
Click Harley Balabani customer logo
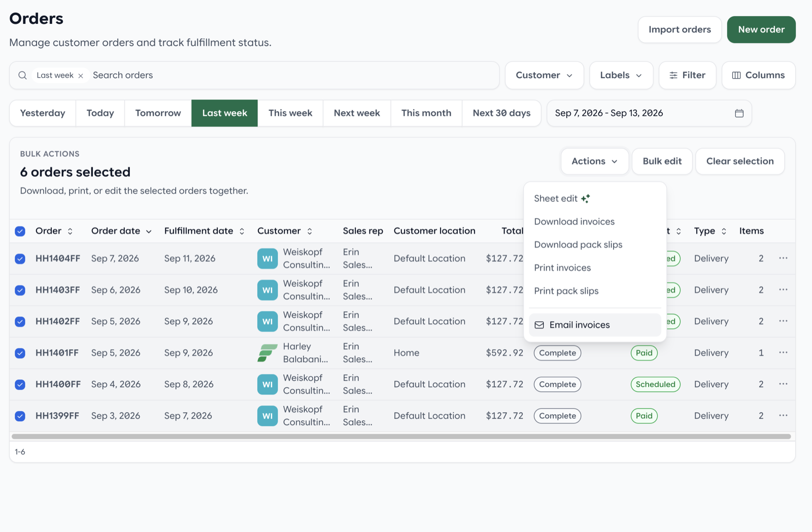(267, 353)
